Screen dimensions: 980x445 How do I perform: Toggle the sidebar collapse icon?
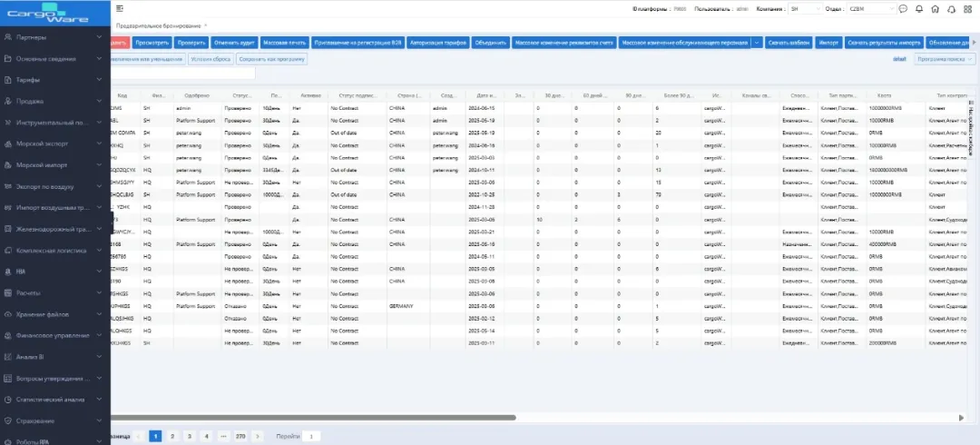[x=120, y=8]
